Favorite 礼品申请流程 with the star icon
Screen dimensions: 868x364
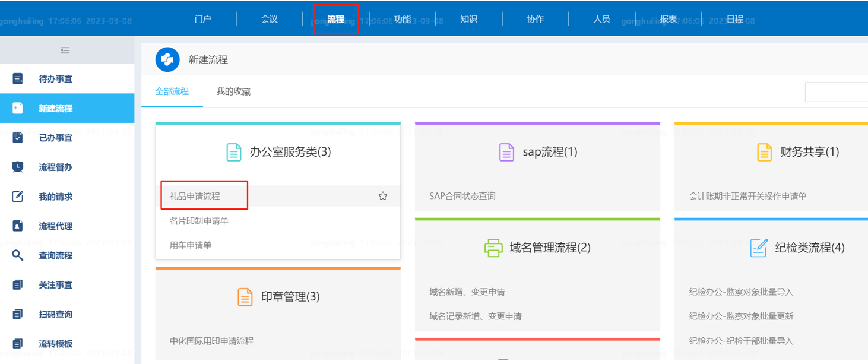(x=383, y=196)
